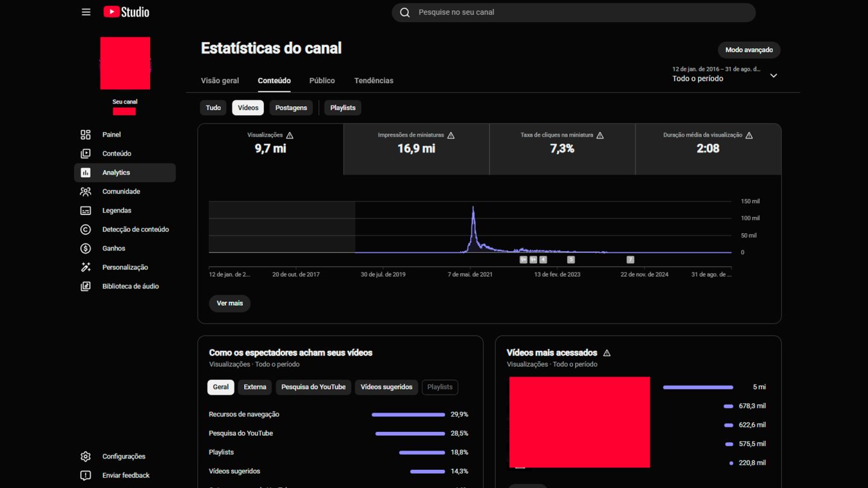Open Personalização sidebar item
Image resolution: width=868 pixels, height=488 pixels.
(125, 267)
